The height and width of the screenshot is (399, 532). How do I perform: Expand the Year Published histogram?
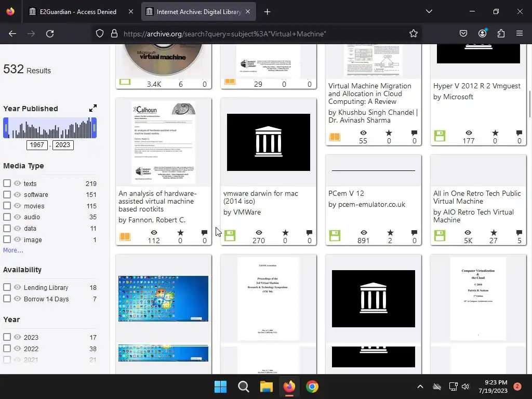pyautogui.click(x=93, y=108)
